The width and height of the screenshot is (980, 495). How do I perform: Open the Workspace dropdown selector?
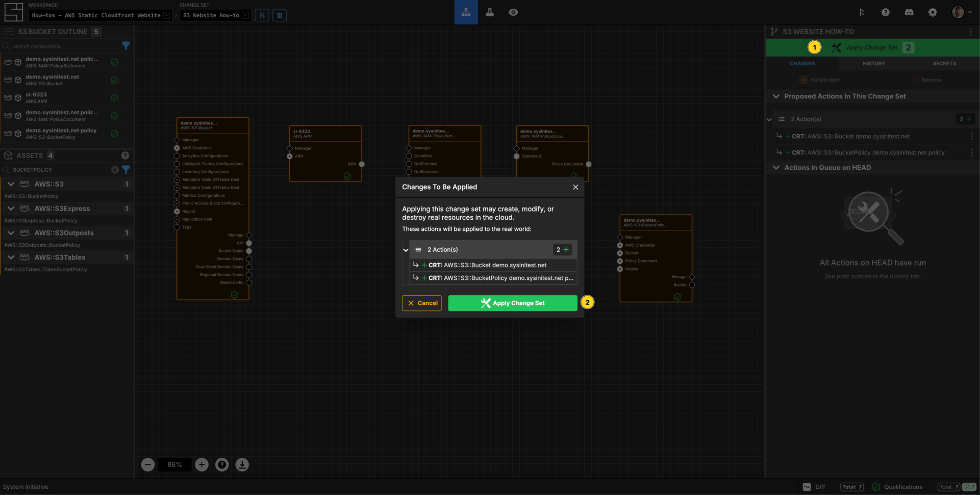100,15
